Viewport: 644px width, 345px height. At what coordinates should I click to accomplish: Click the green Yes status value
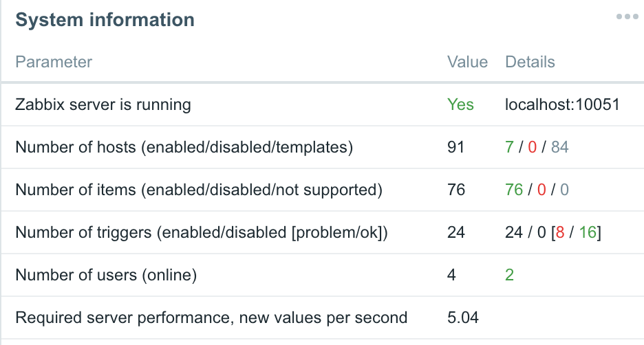pos(460,104)
